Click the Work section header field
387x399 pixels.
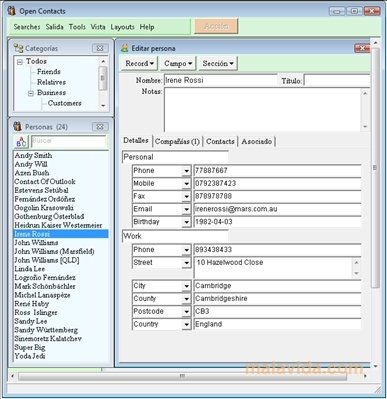[175, 236]
